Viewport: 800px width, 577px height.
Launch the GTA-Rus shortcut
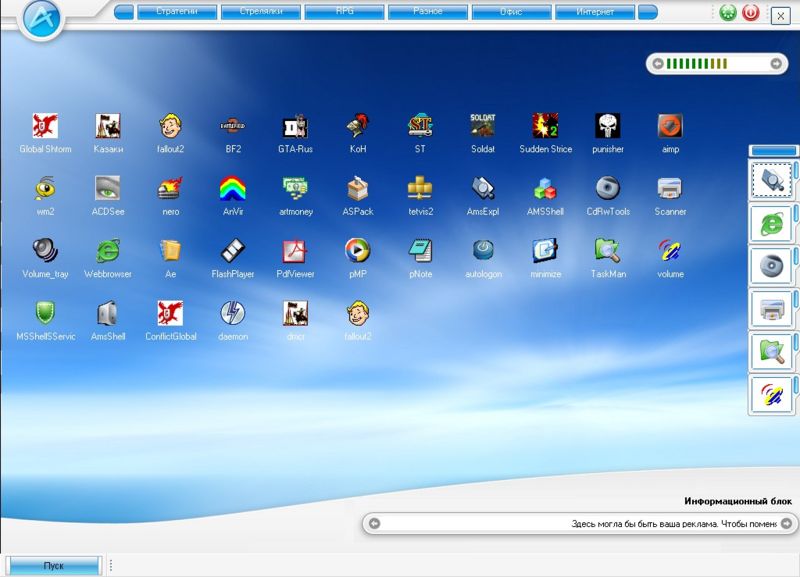pyautogui.click(x=295, y=126)
